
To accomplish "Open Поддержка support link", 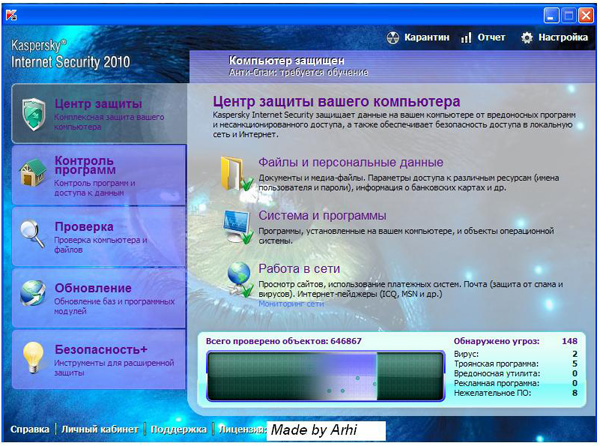I will 178,429.
